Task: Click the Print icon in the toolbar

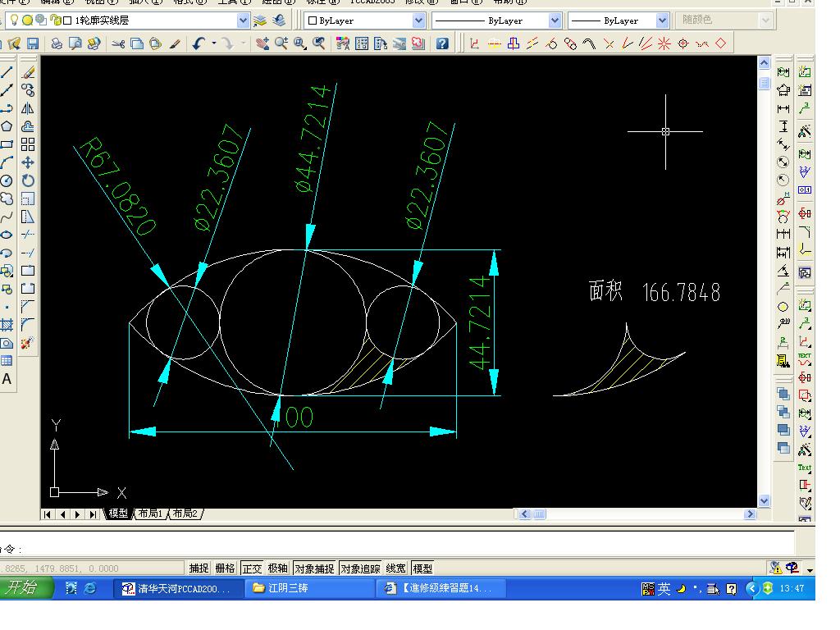Action: click(57, 43)
